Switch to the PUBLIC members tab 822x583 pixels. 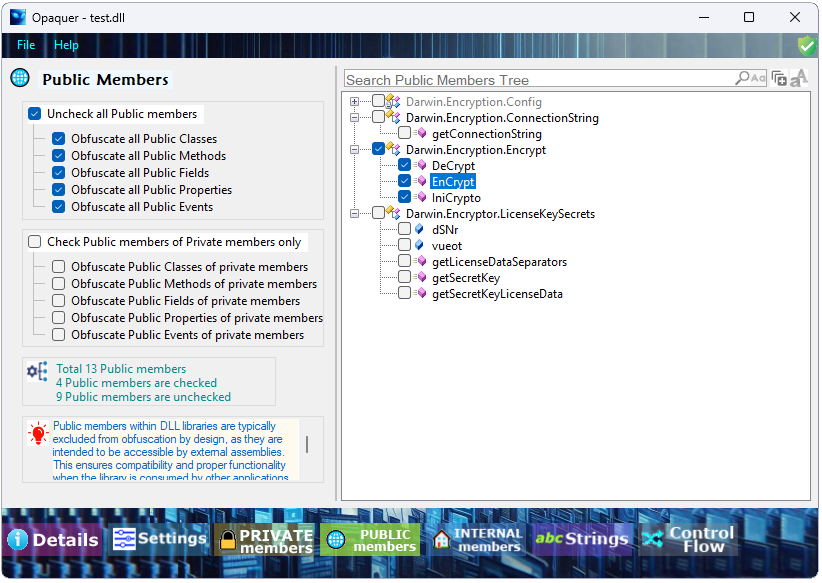pos(371,539)
